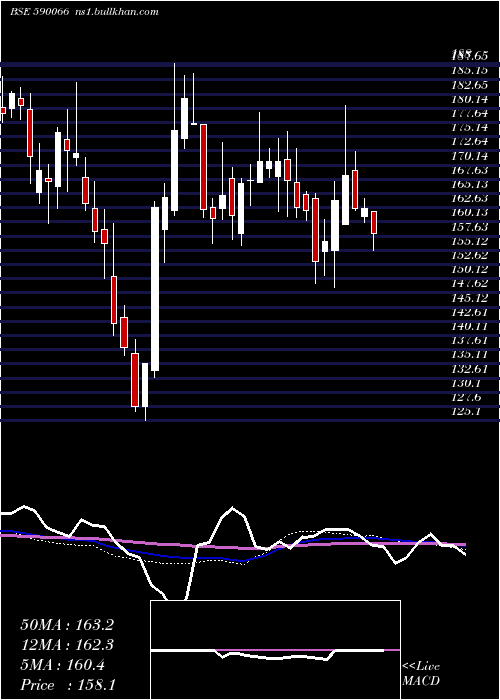Select the 160.13 price axis label

pyautogui.click(x=469, y=212)
